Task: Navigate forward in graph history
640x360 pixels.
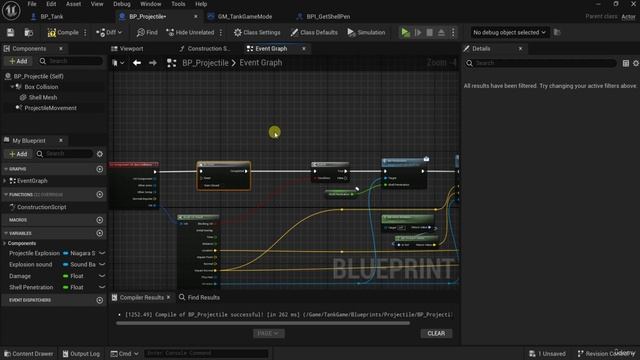Action: point(153,63)
